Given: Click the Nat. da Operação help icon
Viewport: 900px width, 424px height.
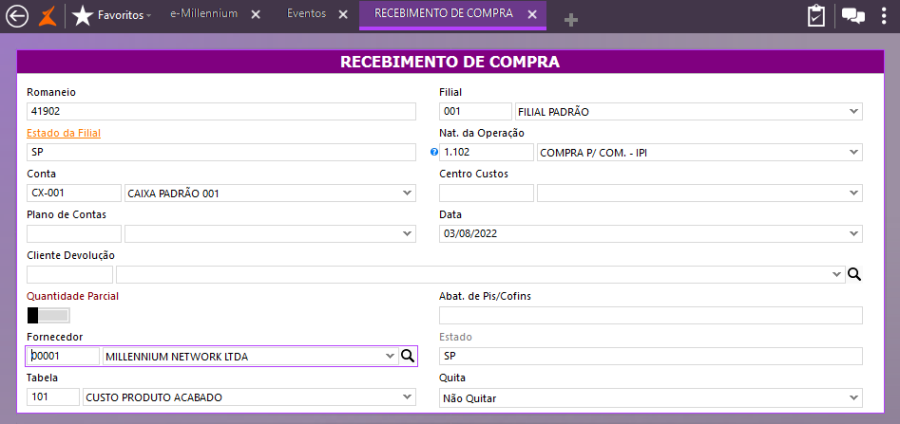Looking at the screenshot, I should (x=434, y=153).
